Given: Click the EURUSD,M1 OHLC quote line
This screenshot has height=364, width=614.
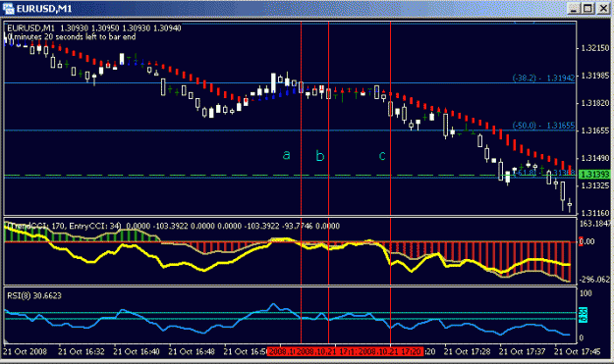Looking at the screenshot, I should [x=94, y=28].
